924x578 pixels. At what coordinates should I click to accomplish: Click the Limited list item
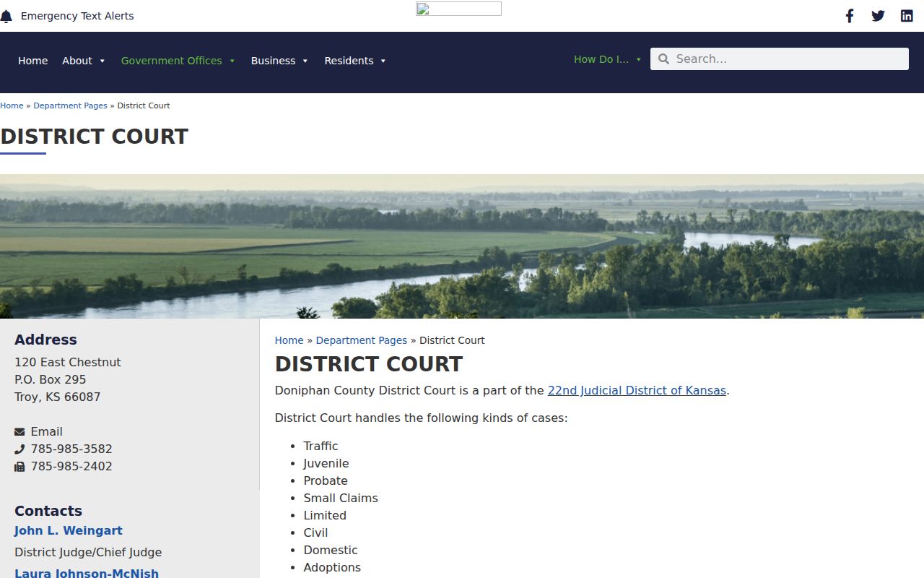(x=325, y=515)
